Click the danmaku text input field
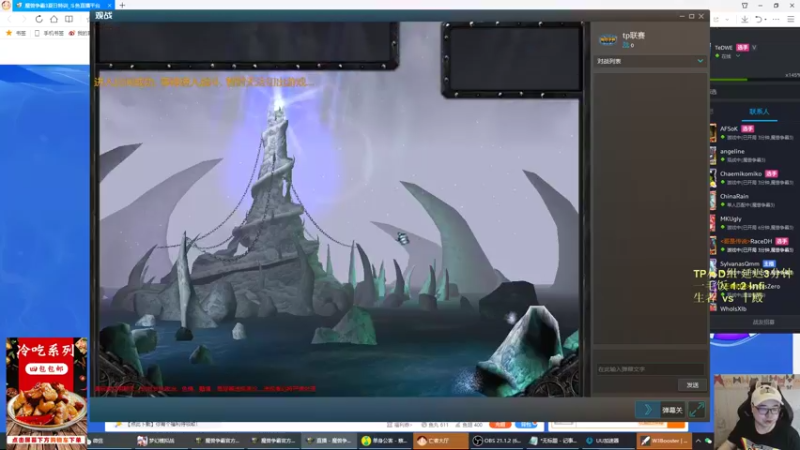 click(x=650, y=369)
